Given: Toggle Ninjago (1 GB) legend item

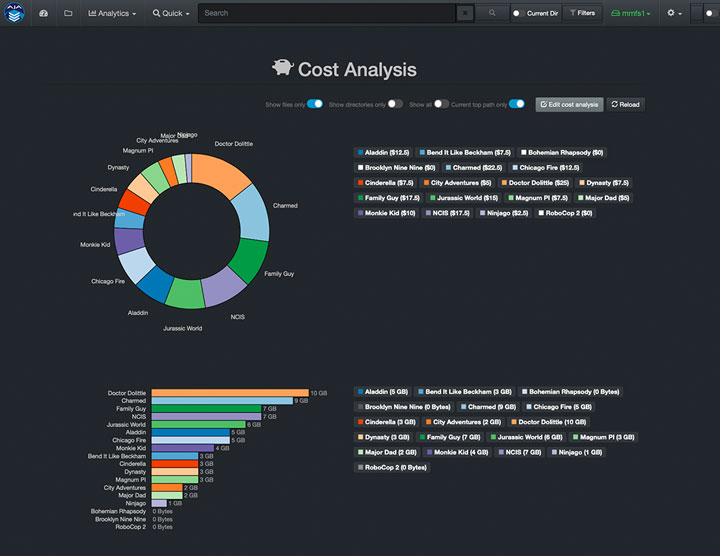Looking at the screenshot, I should click(577, 453).
